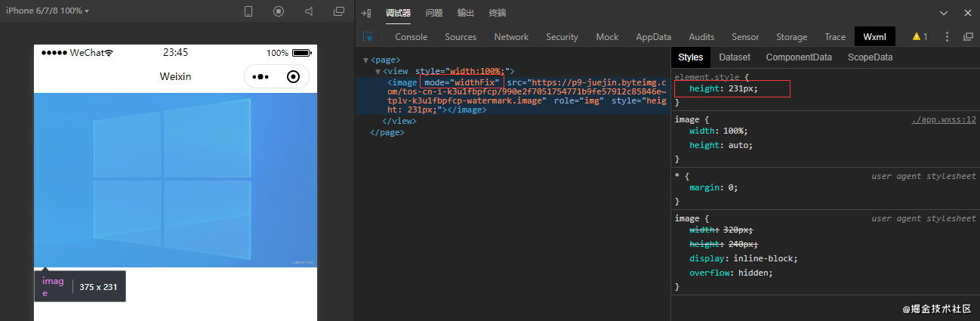Open the Network panel tab
Image resolution: width=980 pixels, height=321 pixels.
[x=511, y=37]
